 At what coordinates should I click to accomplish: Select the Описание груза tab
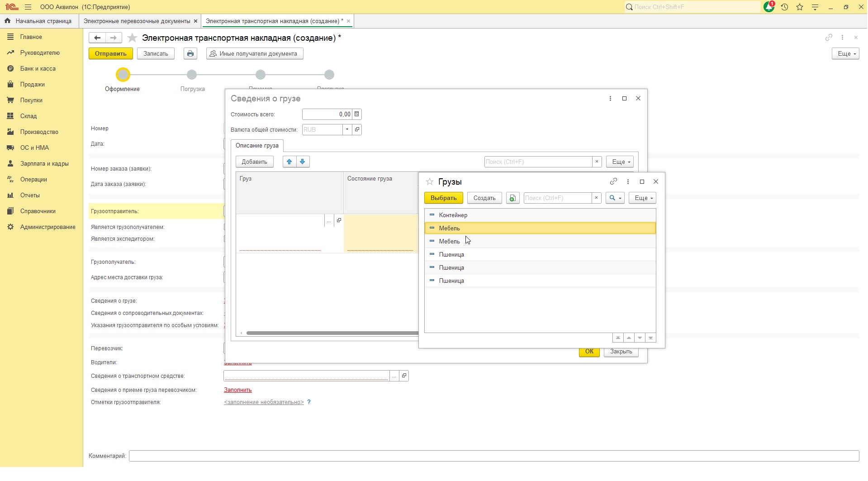[257, 146]
